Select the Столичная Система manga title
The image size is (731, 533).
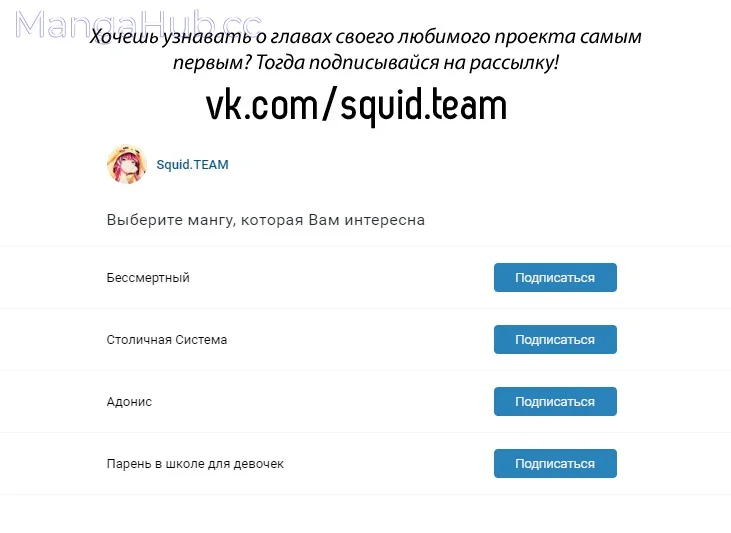point(166,339)
